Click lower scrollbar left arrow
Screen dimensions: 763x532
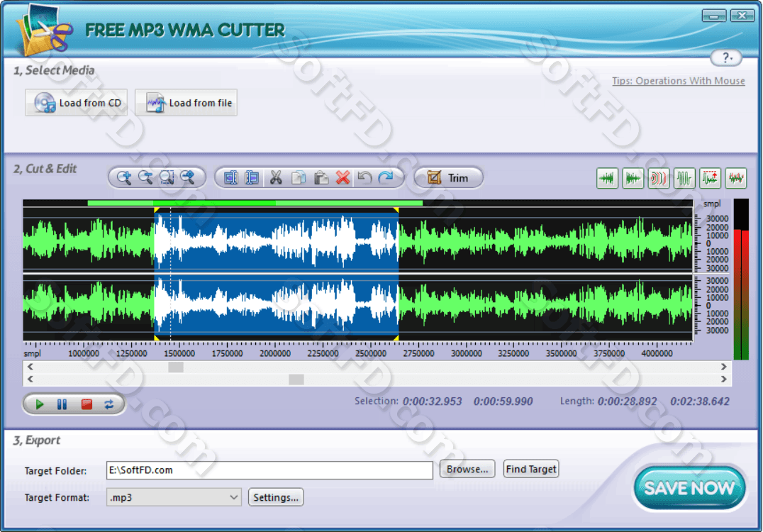[x=30, y=379]
